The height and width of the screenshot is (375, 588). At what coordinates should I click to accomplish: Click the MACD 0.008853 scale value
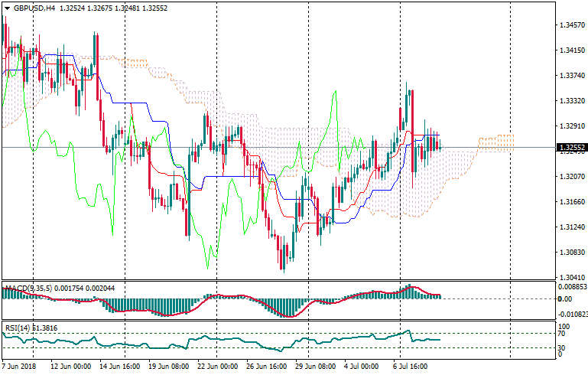[572, 286]
